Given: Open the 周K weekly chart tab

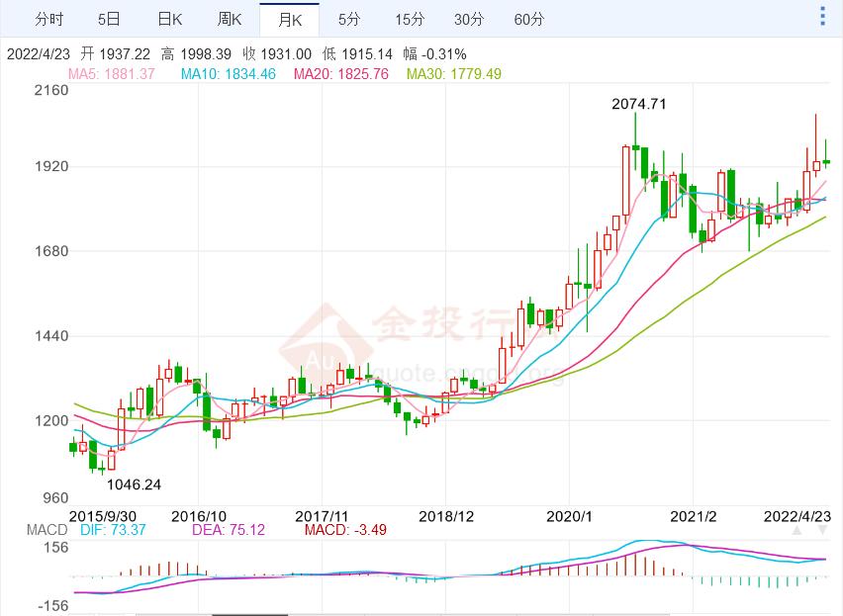Looking at the screenshot, I should [229, 20].
